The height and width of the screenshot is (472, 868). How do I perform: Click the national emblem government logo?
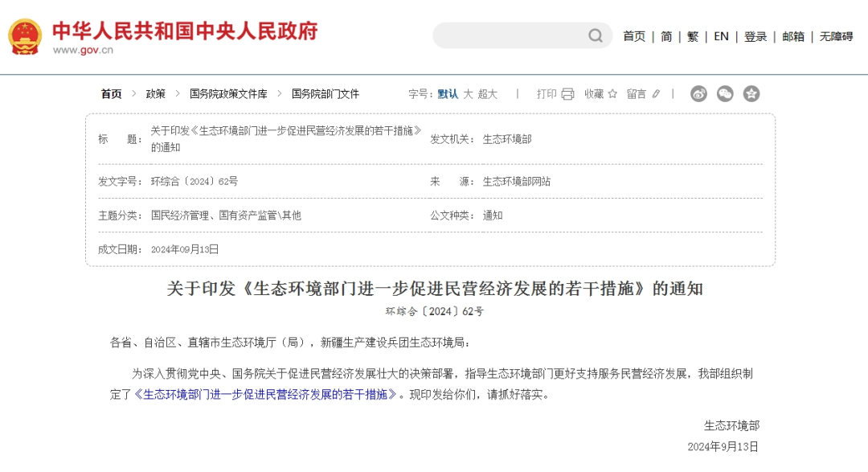[x=24, y=35]
